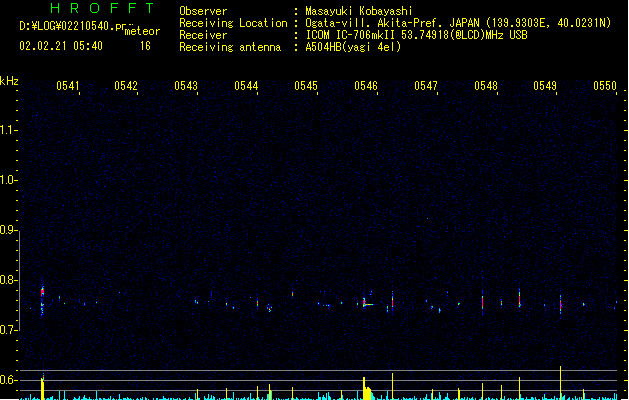Click the kHz axis unit label
This screenshot has height=400, width=629.
pyautogui.click(x=9, y=81)
